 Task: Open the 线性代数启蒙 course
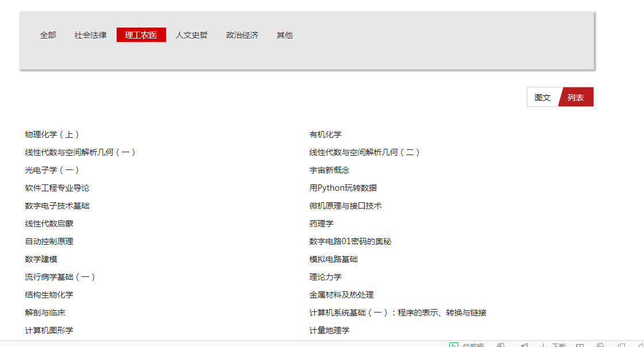coord(49,223)
